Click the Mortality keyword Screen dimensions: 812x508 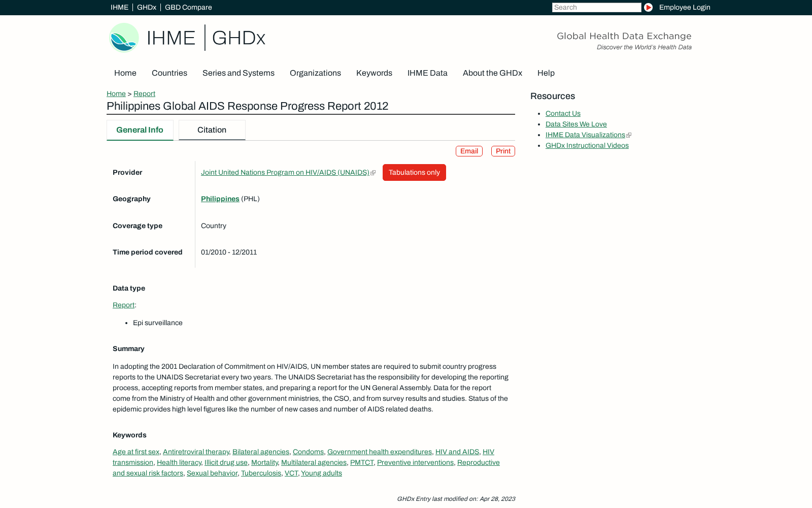pyautogui.click(x=264, y=463)
